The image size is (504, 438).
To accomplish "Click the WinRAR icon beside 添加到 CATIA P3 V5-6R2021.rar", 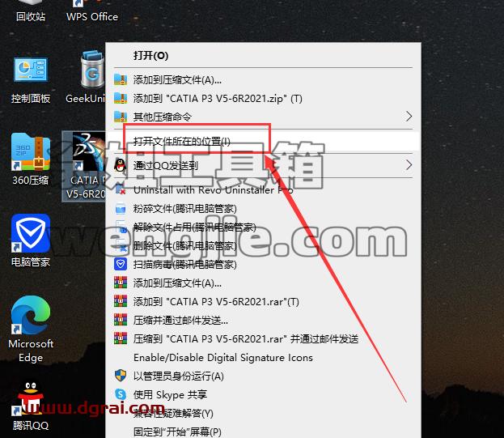I will pos(121,301).
